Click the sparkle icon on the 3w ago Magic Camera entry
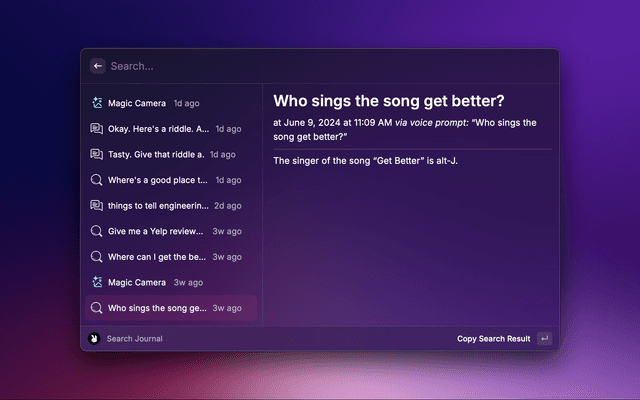 pyautogui.click(x=96, y=283)
